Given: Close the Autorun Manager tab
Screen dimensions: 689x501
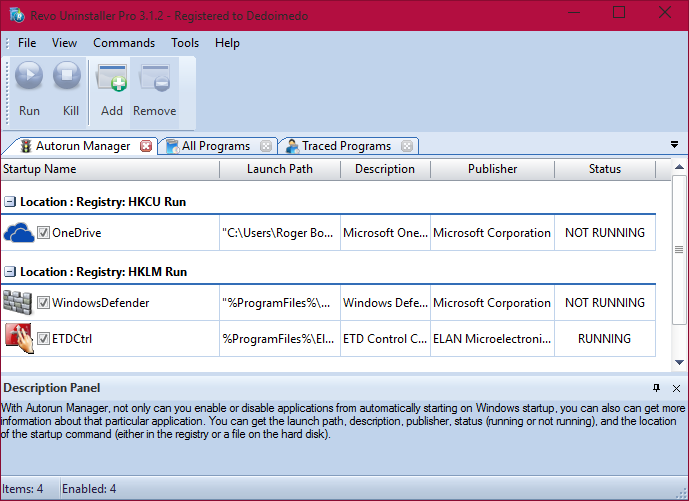Looking at the screenshot, I should [x=146, y=146].
